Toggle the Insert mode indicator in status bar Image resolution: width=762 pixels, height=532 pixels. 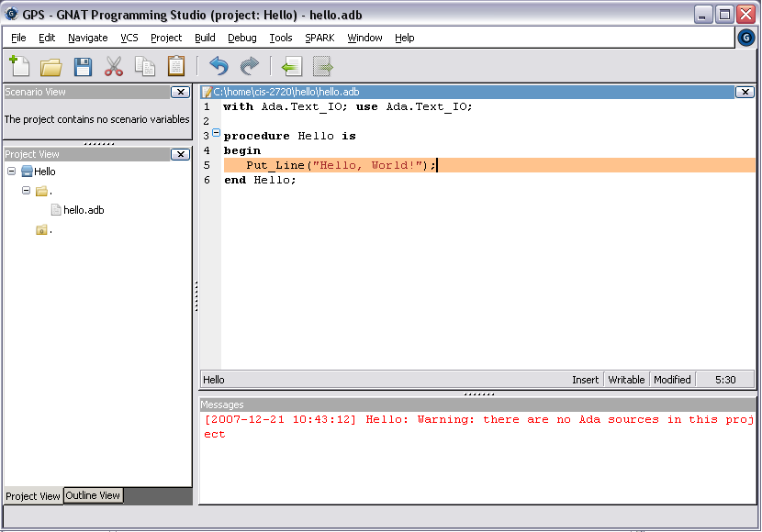(585, 380)
